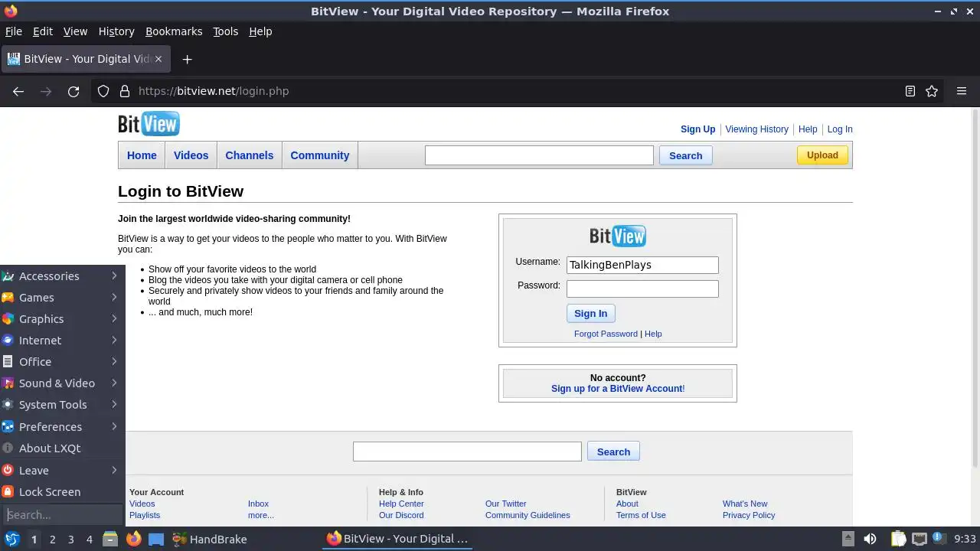Show site security via the padlock icon
Viewport: 980px width, 551px height.
tap(125, 91)
